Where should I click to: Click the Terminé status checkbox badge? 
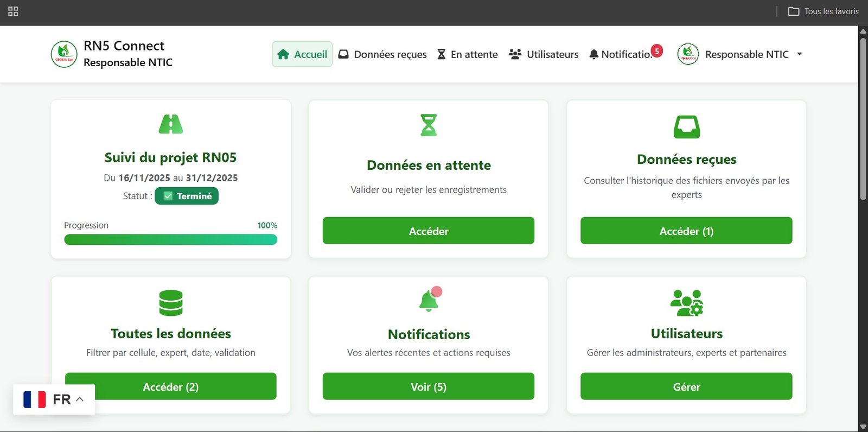point(187,196)
